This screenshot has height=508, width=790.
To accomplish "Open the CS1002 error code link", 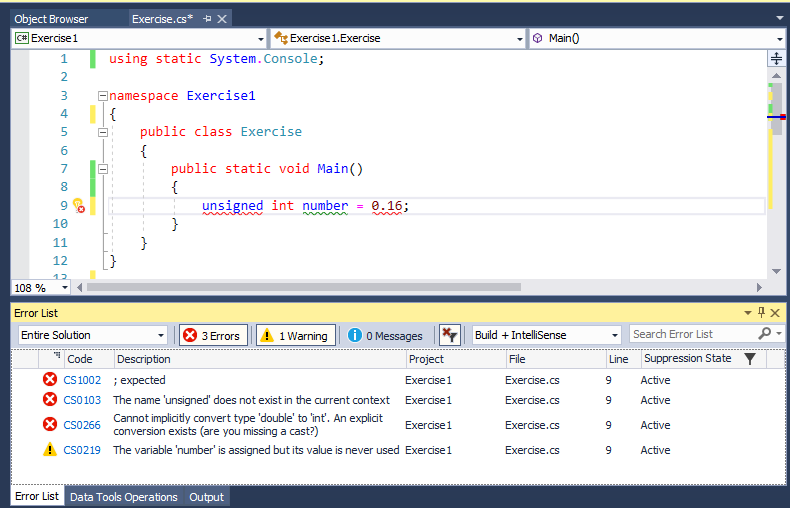I will click(82, 380).
